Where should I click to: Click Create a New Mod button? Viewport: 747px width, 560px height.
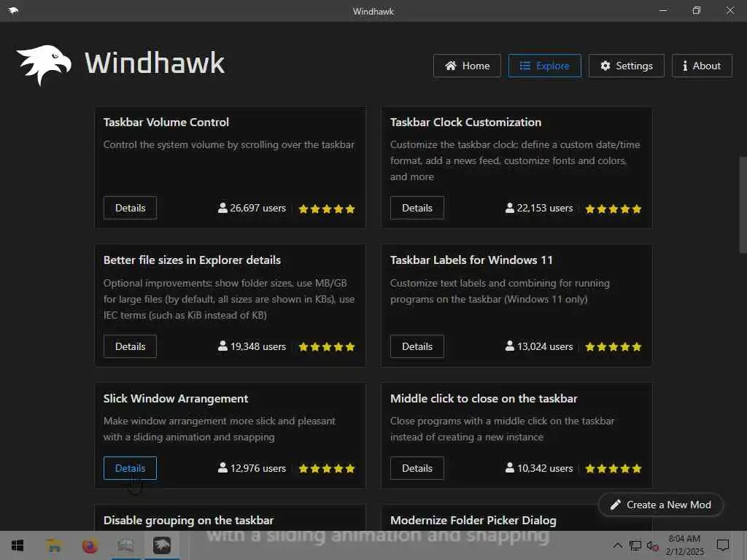660,505
